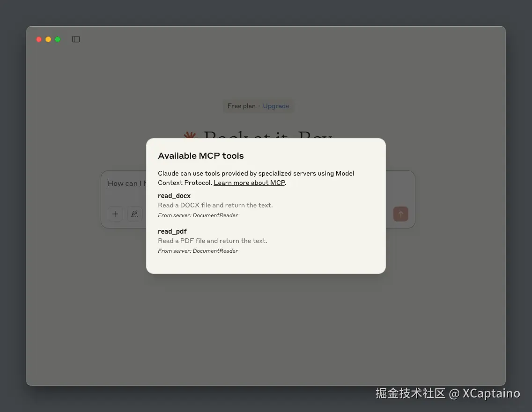Open the plus attachment menu
Viewport: 532px width, 412px height.
pyautogui.click(x=115, y=214)
